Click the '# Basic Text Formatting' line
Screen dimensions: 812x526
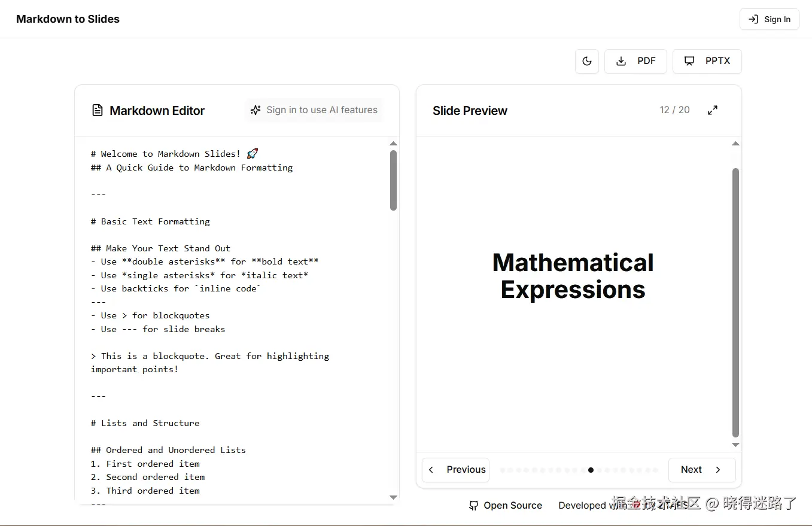(150, 221)
